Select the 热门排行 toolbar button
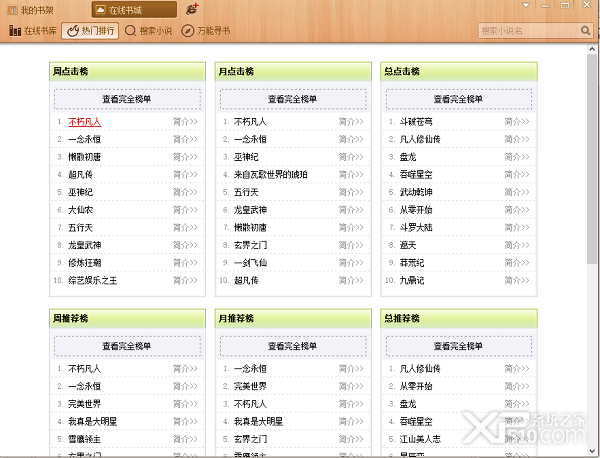This screenshot has width=600, height=458. click(x=90, y=31)
